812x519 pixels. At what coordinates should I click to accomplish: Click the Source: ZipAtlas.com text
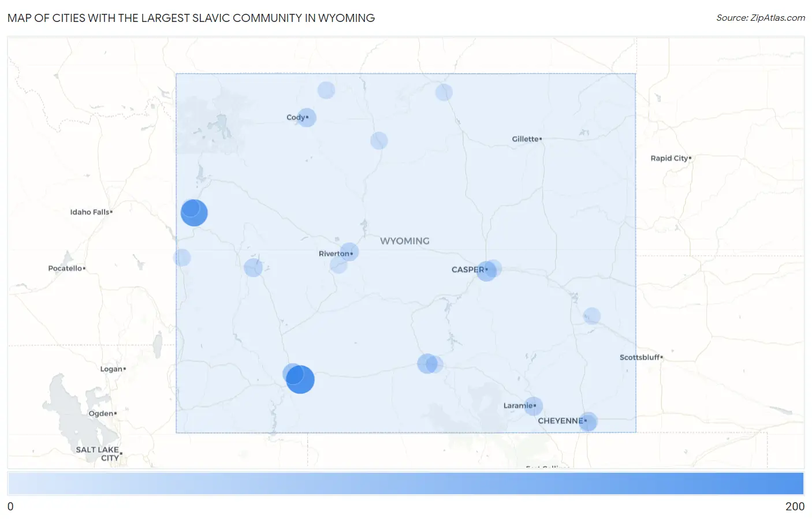pyautogui.click(x=761, y=18)
